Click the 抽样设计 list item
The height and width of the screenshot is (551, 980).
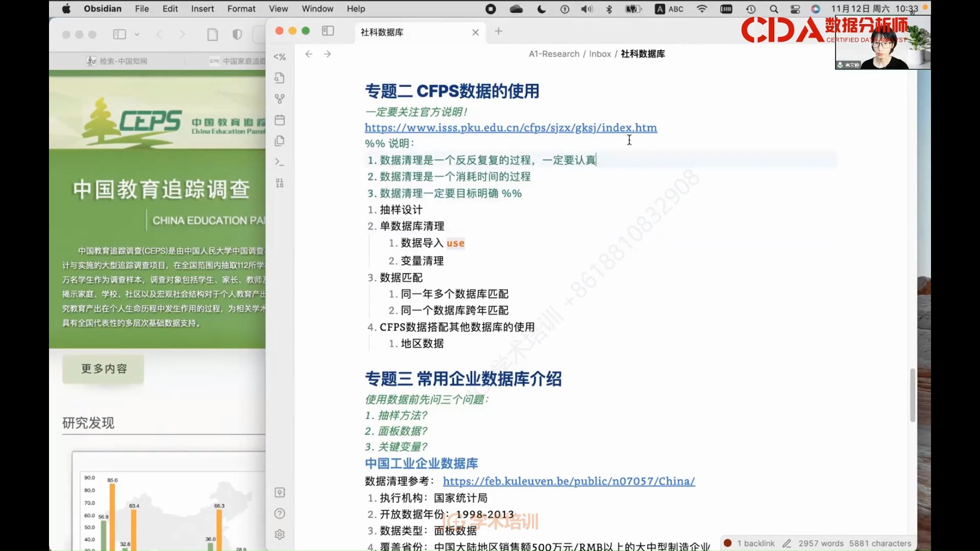pyautogui.click(x=401, y=210)
